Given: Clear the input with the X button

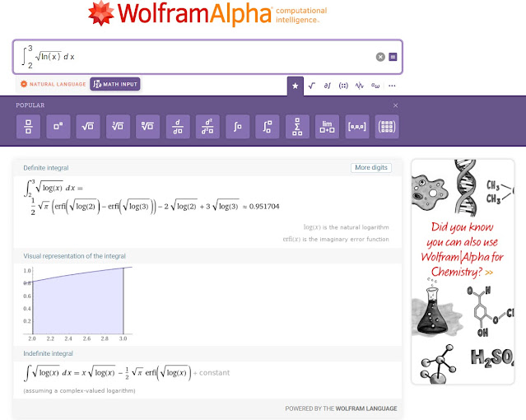Looking at the screenshot, I should pyautogui.click(x=380, y=57).
